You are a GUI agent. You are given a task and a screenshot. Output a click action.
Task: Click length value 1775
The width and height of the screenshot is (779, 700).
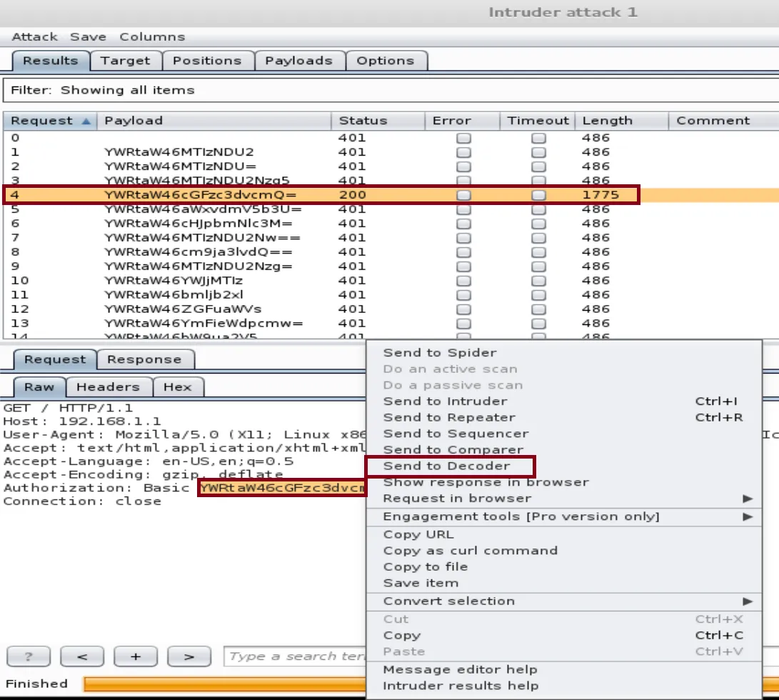coord(600,195)
